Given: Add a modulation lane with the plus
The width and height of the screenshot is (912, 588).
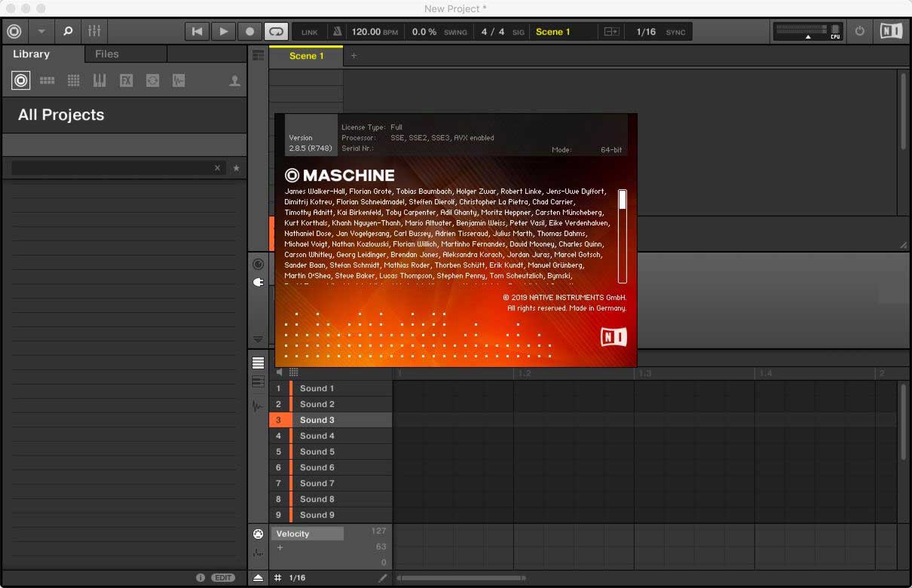Looking at the screenshot, I should (x=280, y=547).
